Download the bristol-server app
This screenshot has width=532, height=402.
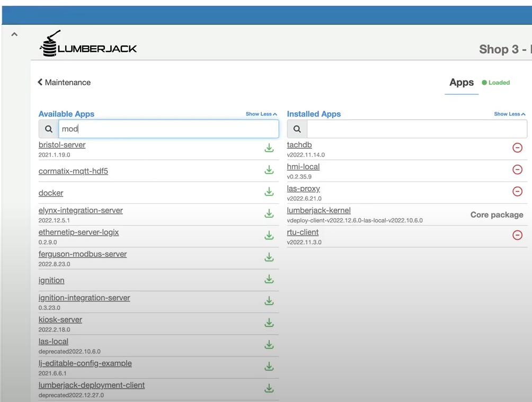[269, 148]
